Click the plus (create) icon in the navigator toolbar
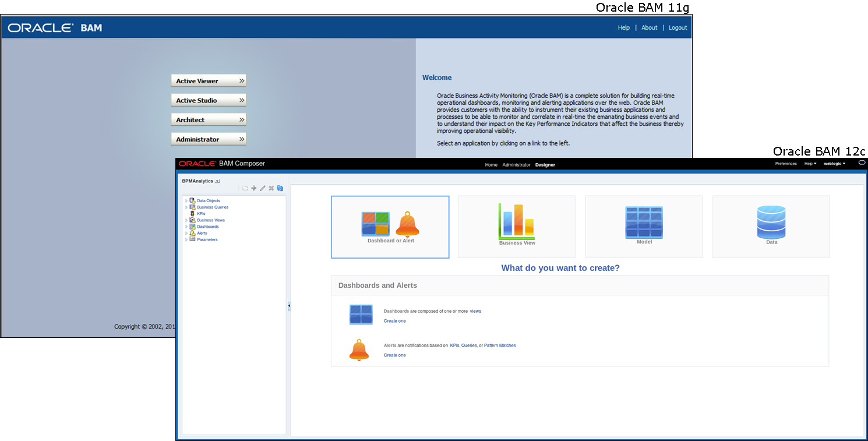Screen dimensions: 868x441 [x=254, y=188]
